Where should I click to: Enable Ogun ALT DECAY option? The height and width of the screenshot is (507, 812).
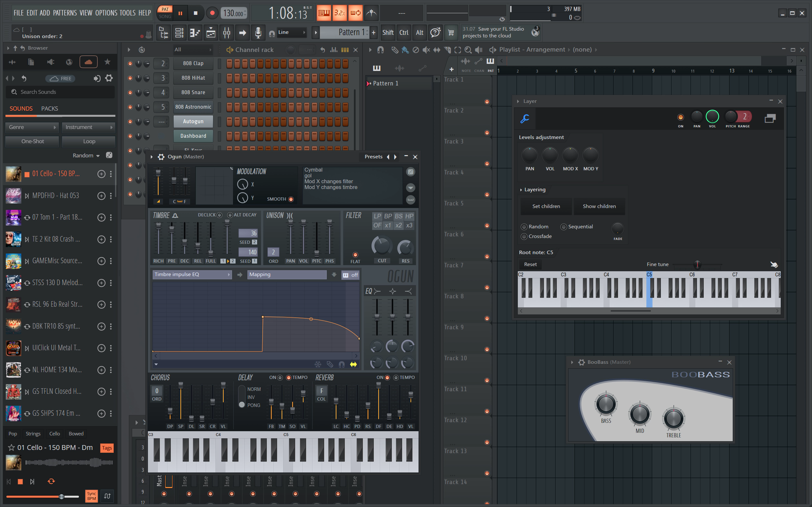[230, 215]
